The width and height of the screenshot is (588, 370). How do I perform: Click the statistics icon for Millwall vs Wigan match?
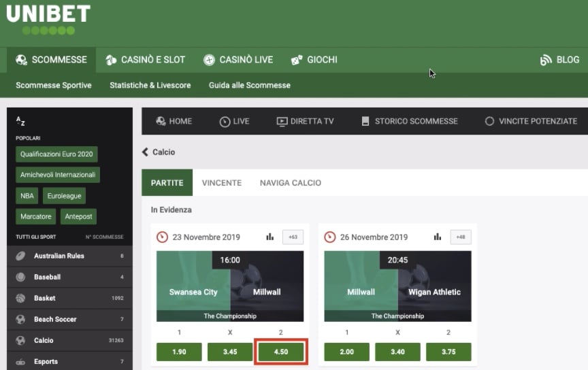click(x=438, y=237)
